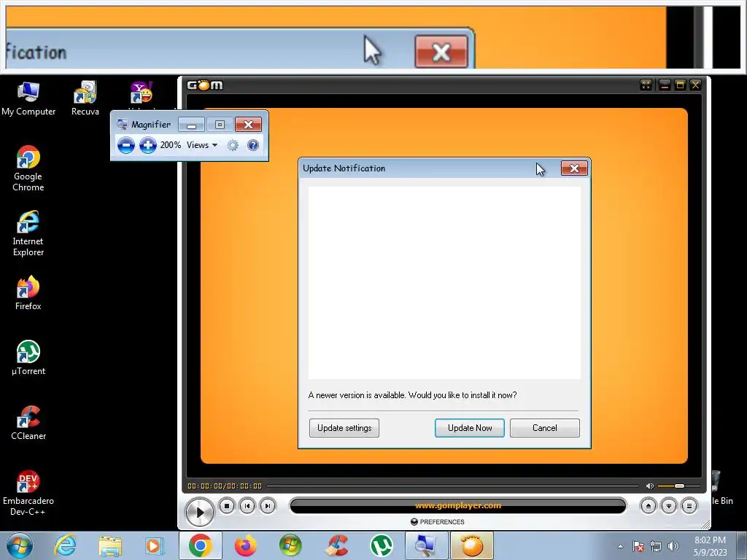Open CCleaner from the taskbar

[x=336, y=545]
